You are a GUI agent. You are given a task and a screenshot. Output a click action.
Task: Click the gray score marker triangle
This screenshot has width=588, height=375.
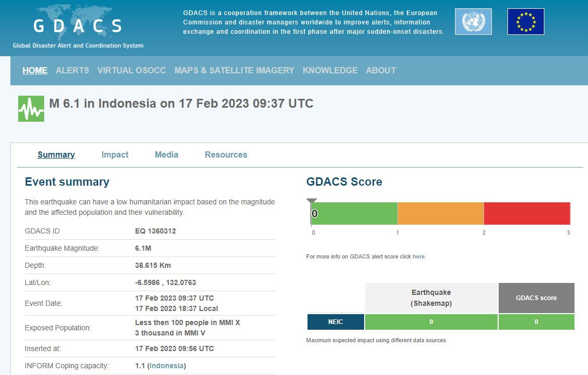311,201
